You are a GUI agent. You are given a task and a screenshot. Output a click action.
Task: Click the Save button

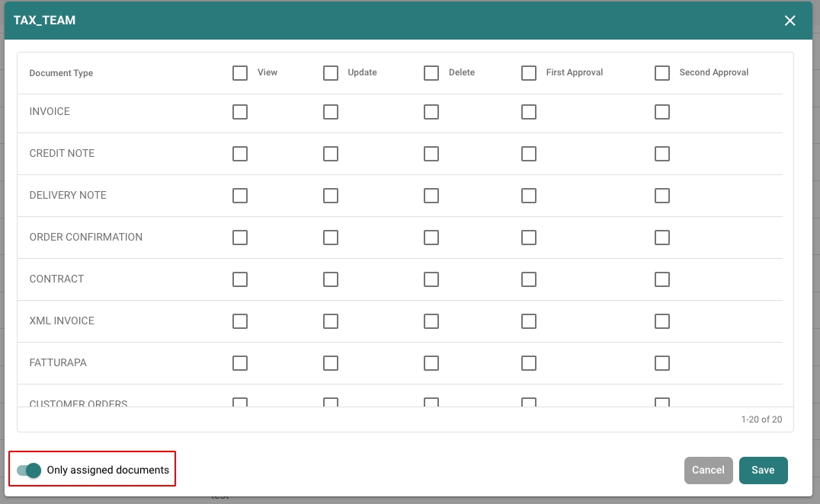[x=763, y=471]
